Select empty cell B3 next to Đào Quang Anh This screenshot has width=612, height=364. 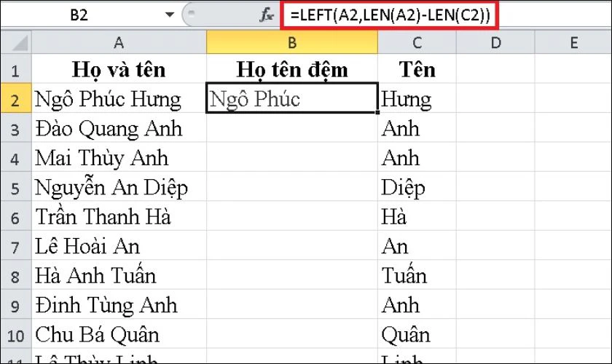coord(292,128)
